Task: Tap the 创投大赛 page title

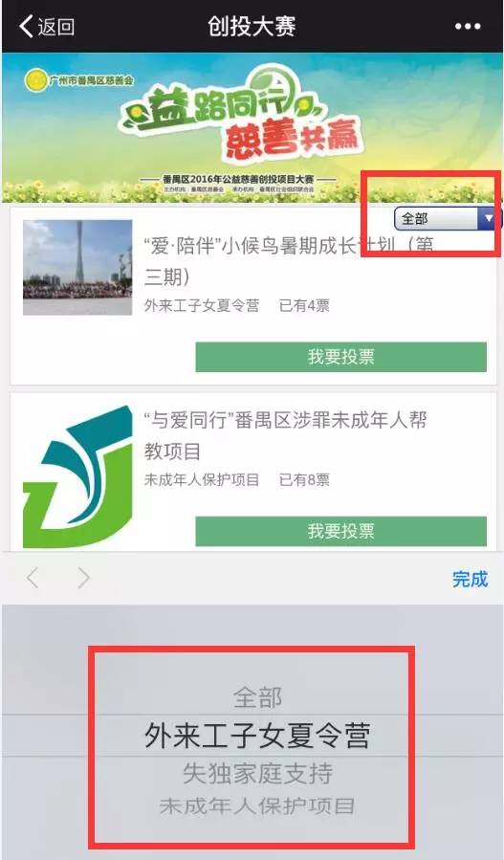Action: pyautogui.click(x=252, y=27)
